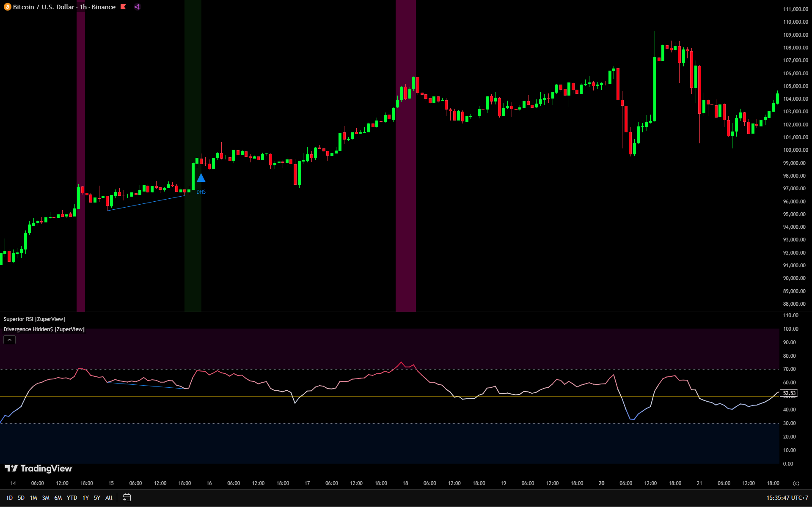
Task: Click the orange Bitcoin symbol logo
Action: tap(7, 7)
